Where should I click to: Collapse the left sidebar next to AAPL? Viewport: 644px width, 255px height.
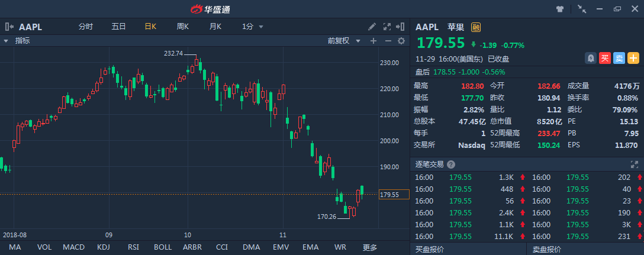[9, 27]
